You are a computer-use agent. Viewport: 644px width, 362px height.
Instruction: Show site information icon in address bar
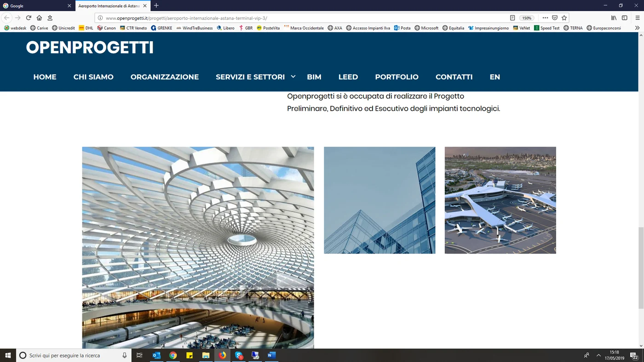99,18
